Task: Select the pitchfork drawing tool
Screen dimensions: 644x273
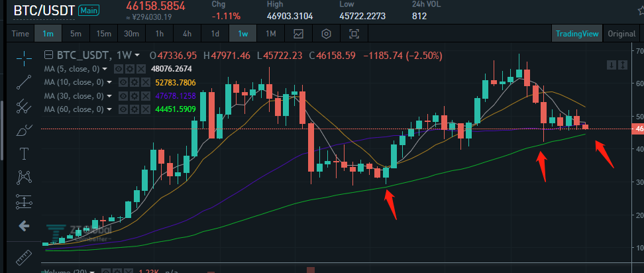Action: (24, 107)
